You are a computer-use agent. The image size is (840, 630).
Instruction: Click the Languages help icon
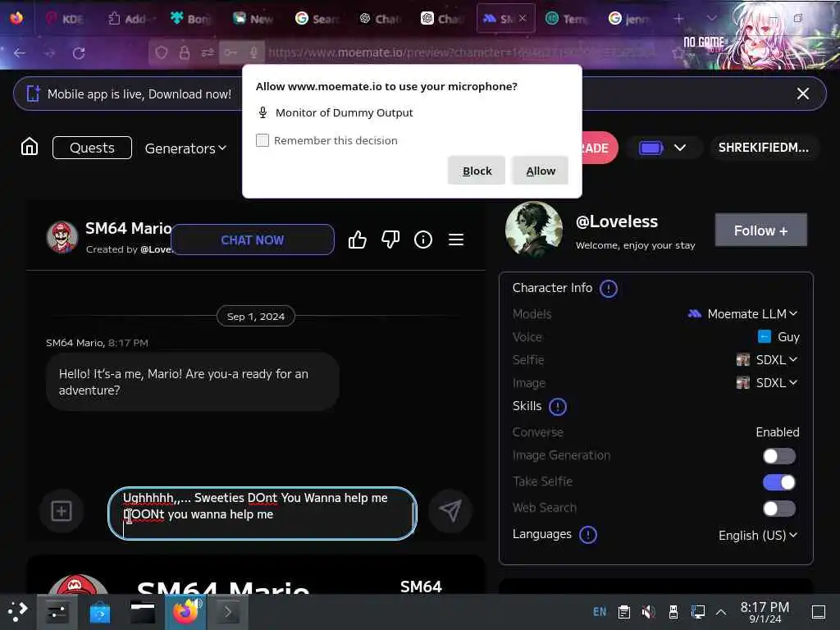[x=588, y=535]
